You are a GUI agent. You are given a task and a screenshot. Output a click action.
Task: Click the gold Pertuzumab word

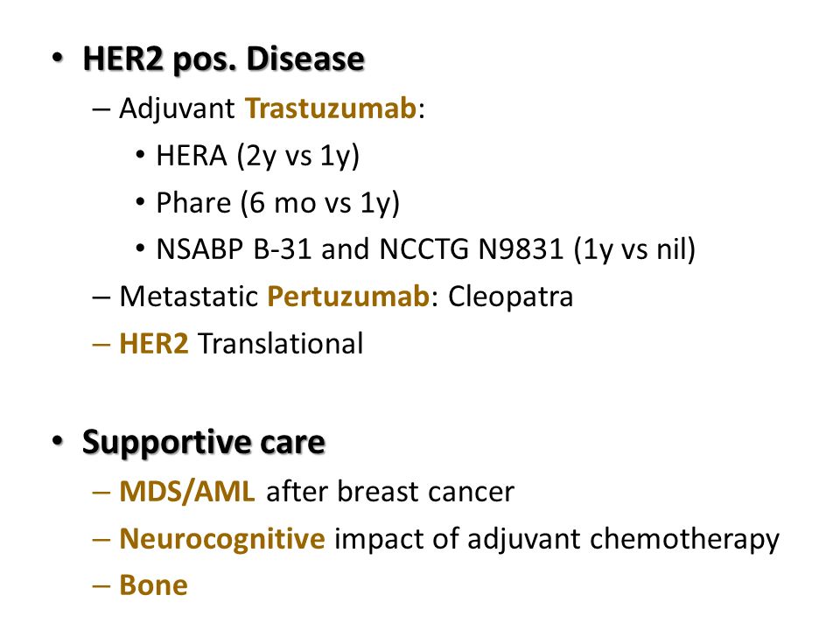coord(348,297)
